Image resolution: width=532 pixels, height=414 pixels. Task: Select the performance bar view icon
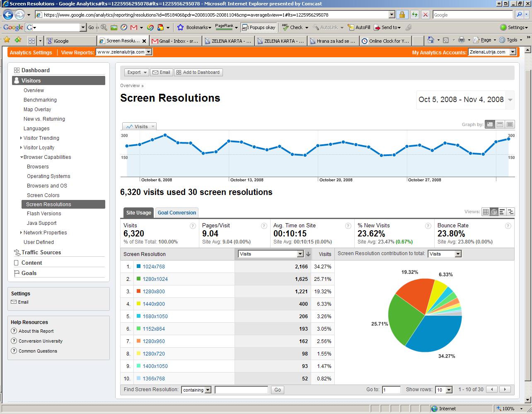coord(502,212)
